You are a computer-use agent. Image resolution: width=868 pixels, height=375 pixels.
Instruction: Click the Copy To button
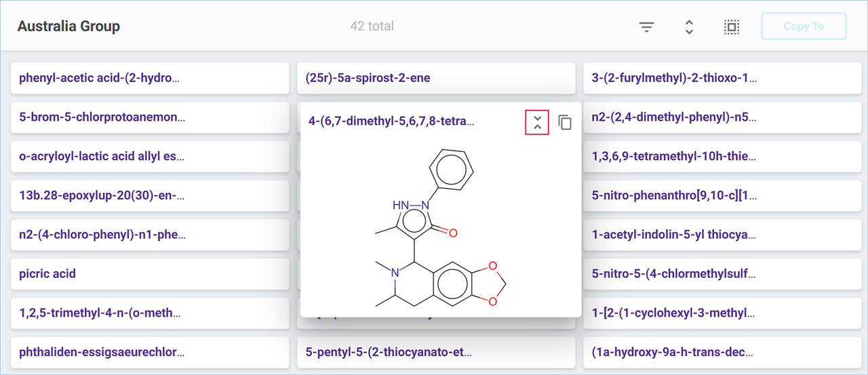tap(804, 26)
